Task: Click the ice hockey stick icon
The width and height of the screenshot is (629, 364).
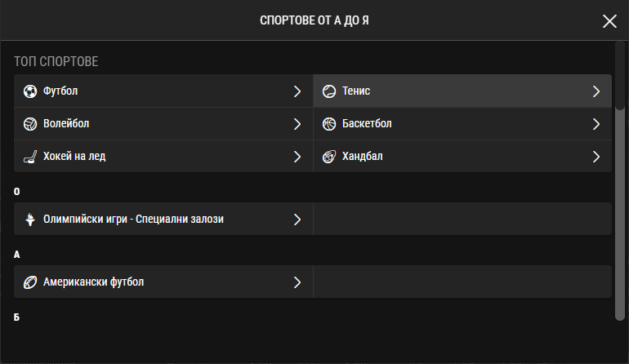Action: (x=30, y=157)
